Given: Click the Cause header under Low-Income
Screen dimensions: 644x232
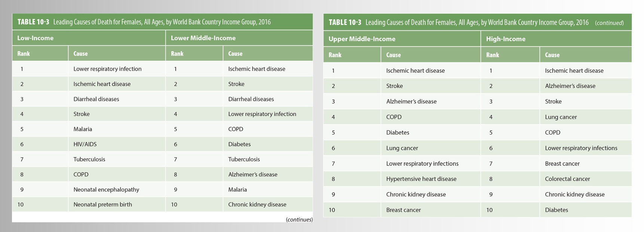Looking at the screenshot, I should point(80,54).
